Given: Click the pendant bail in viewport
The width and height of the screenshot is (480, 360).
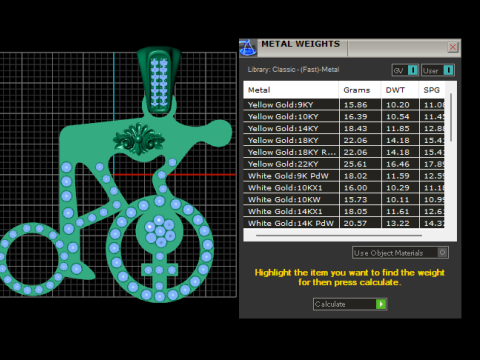Looking at the screenshot, I should (159, 80).
